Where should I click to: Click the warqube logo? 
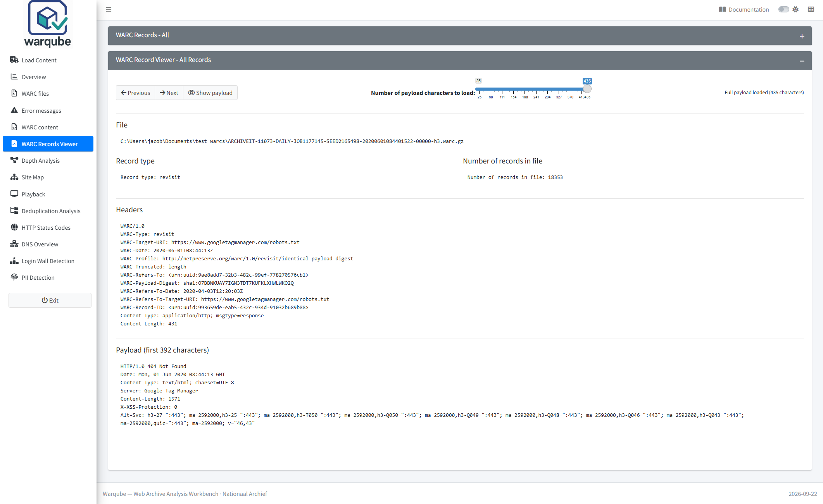48,24
